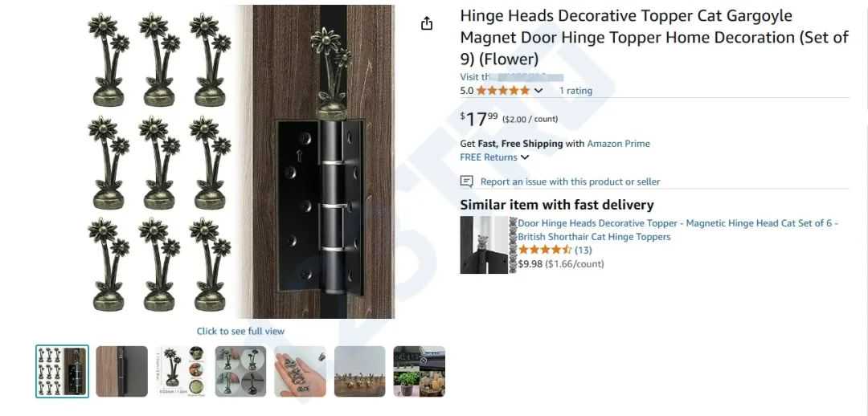The width and height of the screenshot is (868, 416).
Task: Click the similar item cat hinge thumbnail
Action: [485, 244]
